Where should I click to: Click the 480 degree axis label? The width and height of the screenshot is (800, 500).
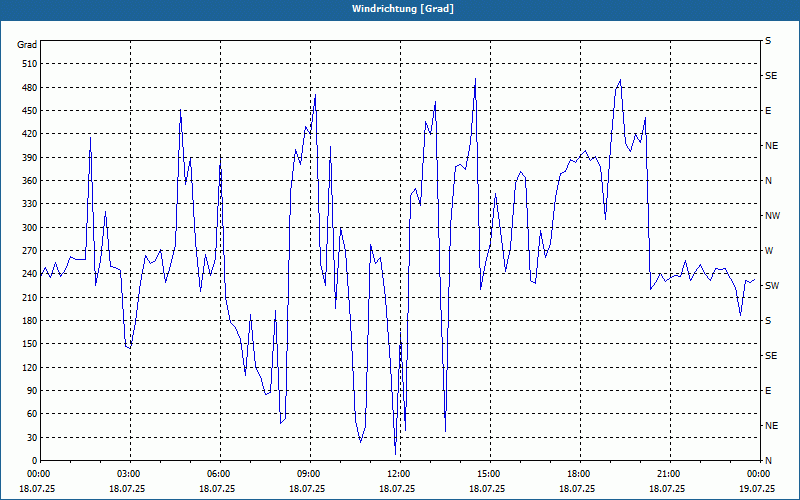[30, 87]
